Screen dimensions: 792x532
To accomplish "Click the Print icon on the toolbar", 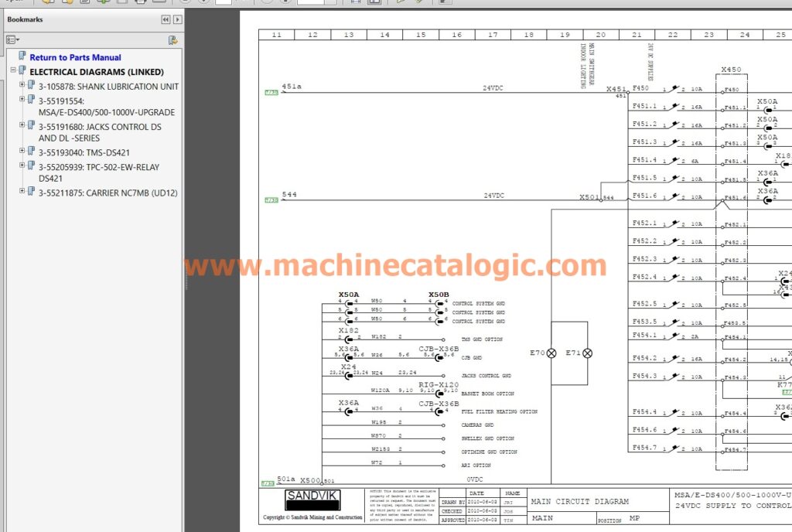I will point(142,3).
